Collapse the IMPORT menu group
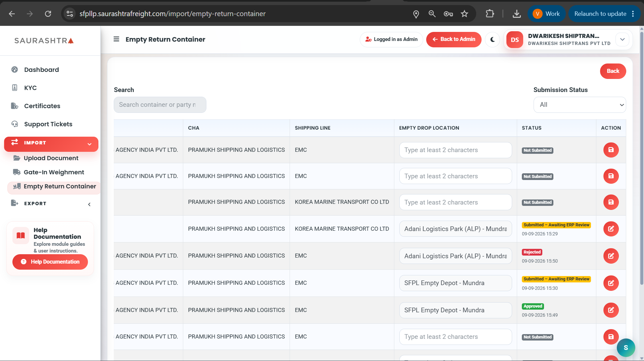Screen dimensions: 644x361 51,144
